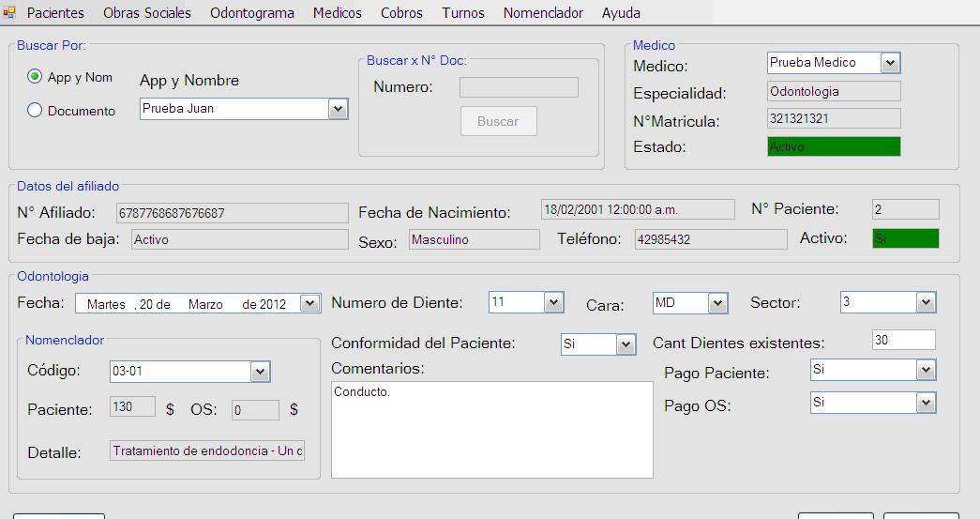The image size is (980, 519).
Task: Click inside the Comentarios text area
Action: [x=491, y=429]
